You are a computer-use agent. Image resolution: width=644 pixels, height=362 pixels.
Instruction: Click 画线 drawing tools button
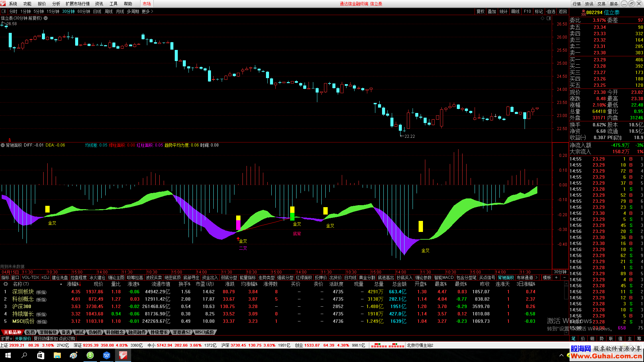coord(516,11)
